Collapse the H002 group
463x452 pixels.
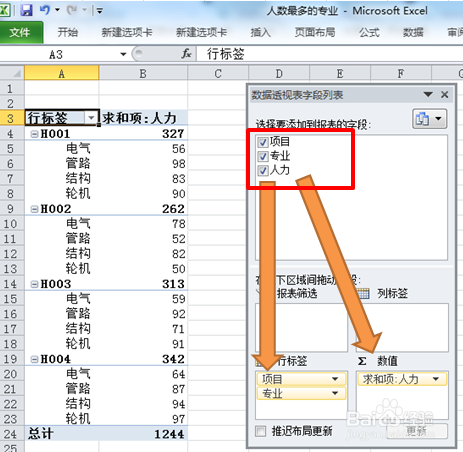point(34,209)
